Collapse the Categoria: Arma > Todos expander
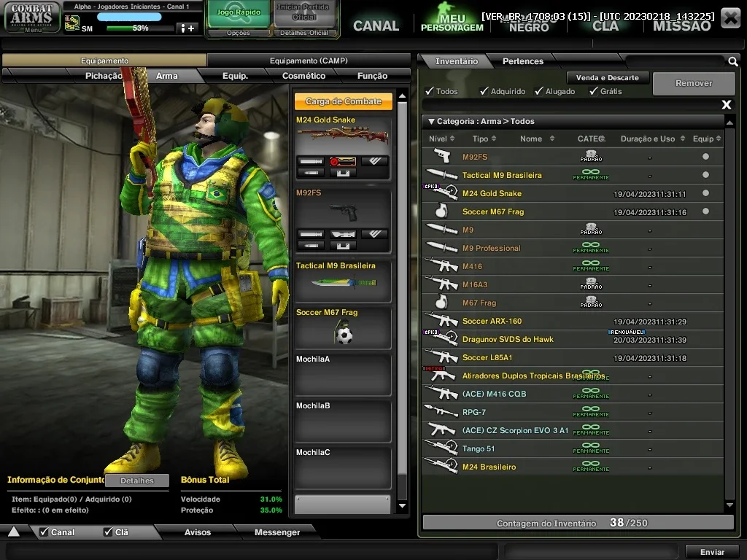Viewport: 747px width, 560px height. [x=431, y=122]
